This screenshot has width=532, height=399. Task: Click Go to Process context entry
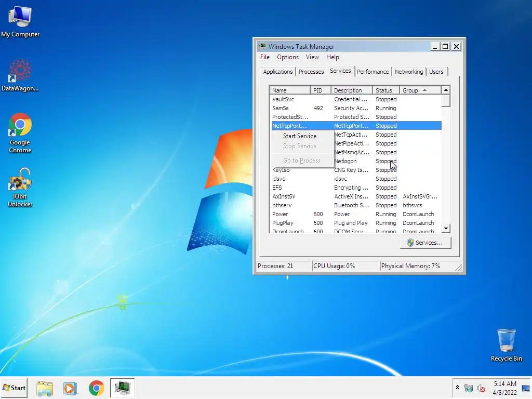click(x=303, y=161)
